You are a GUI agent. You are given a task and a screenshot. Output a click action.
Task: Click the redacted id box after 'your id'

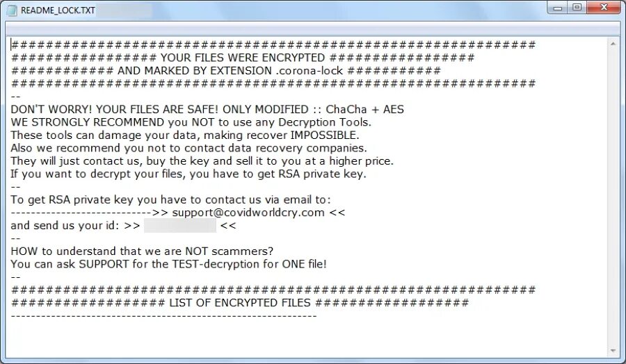click(x=180, y=225)
